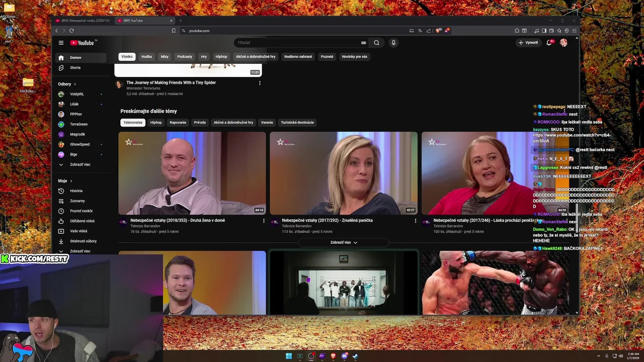Play the boxing fight video thumbnail

pos(496,283)
